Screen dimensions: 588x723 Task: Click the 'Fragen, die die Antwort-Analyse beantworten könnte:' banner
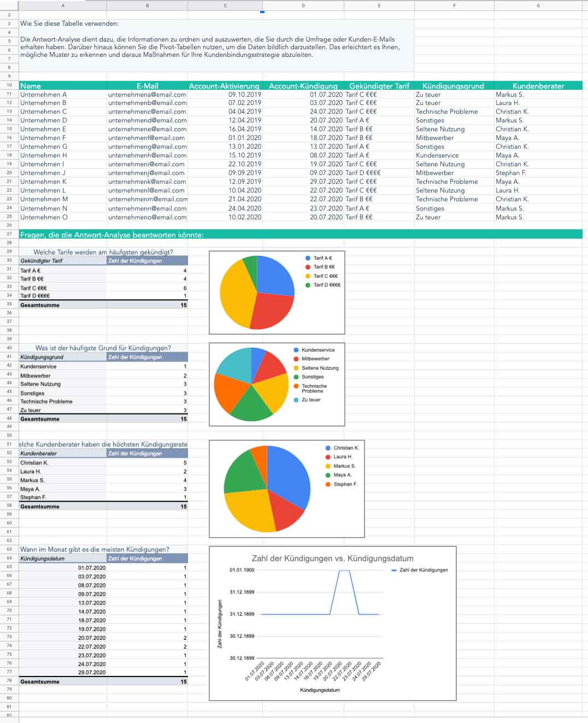pyautogui.click(x=301, y=235)
